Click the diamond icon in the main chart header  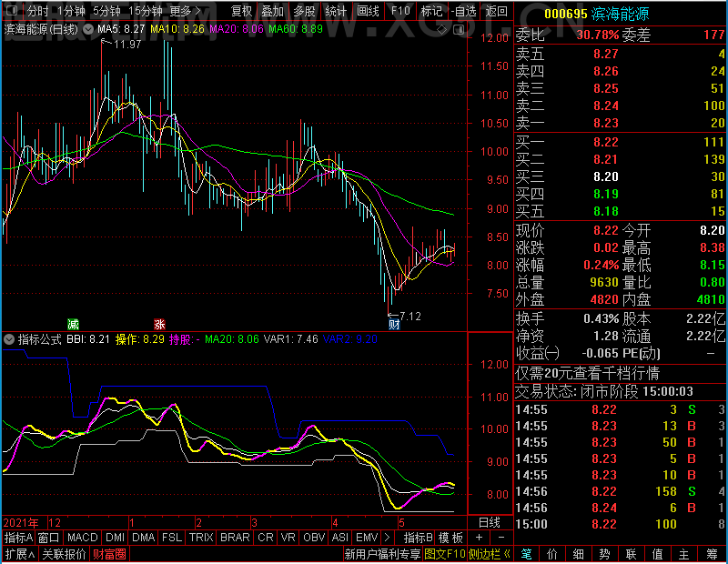442,30
